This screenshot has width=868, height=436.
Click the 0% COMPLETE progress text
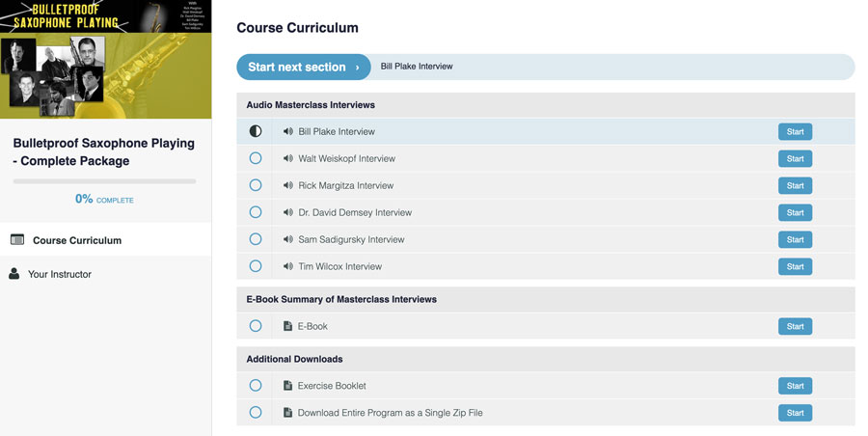point(104,199)
